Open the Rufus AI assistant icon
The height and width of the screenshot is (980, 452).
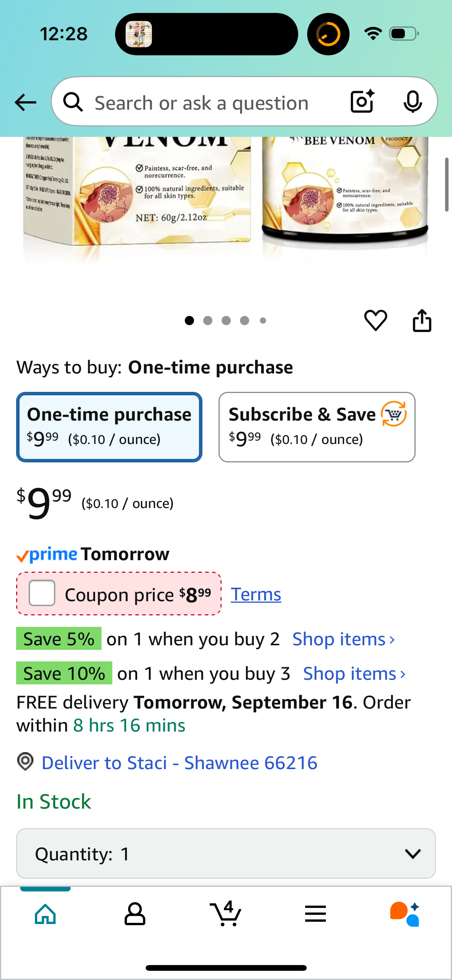coord(405,914)
